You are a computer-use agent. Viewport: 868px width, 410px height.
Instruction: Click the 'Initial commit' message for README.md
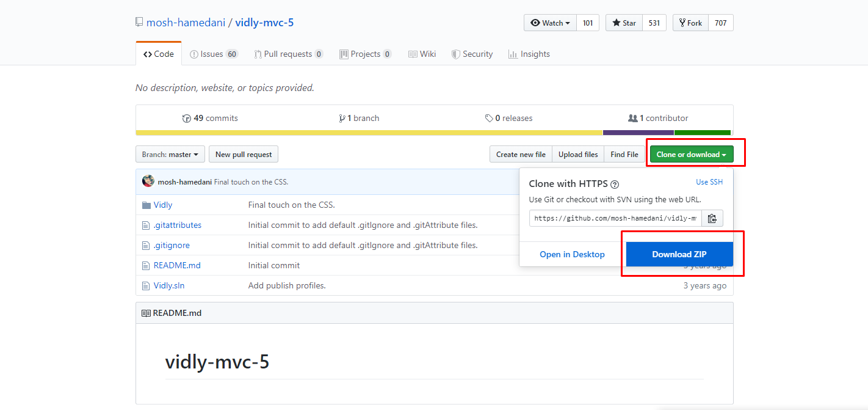274,266
